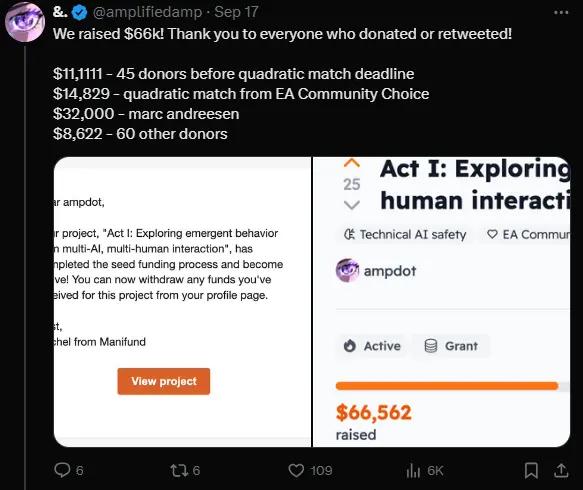Select the EA Community tag
This screenshot has height=490, width=583.
point(528,235)
